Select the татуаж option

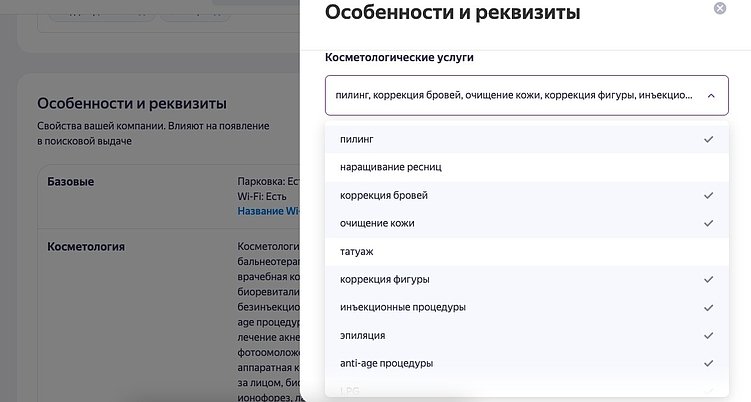pyautogui.click(x=527, y=252)
